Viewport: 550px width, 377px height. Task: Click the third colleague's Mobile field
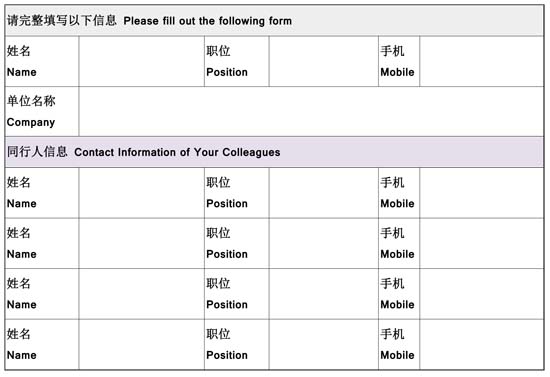tap(482, 294)
